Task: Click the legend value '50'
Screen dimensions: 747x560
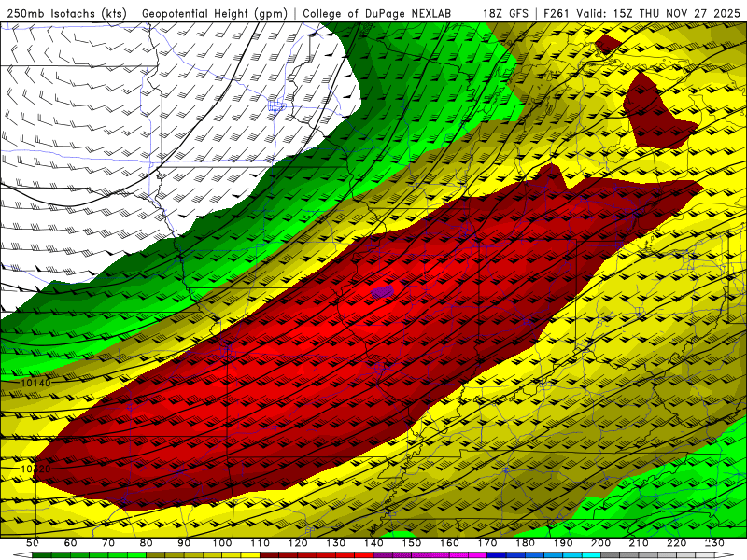Action: point(32,543)
